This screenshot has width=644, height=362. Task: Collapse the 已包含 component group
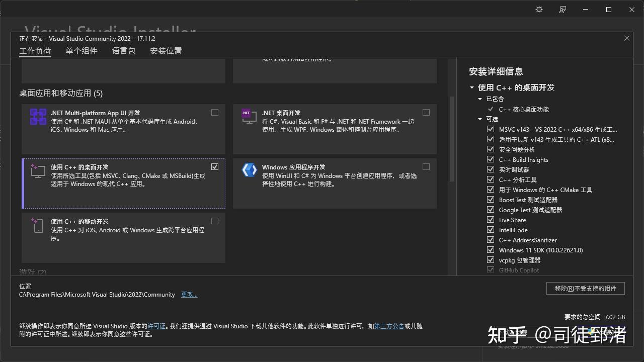coord(479,99)
